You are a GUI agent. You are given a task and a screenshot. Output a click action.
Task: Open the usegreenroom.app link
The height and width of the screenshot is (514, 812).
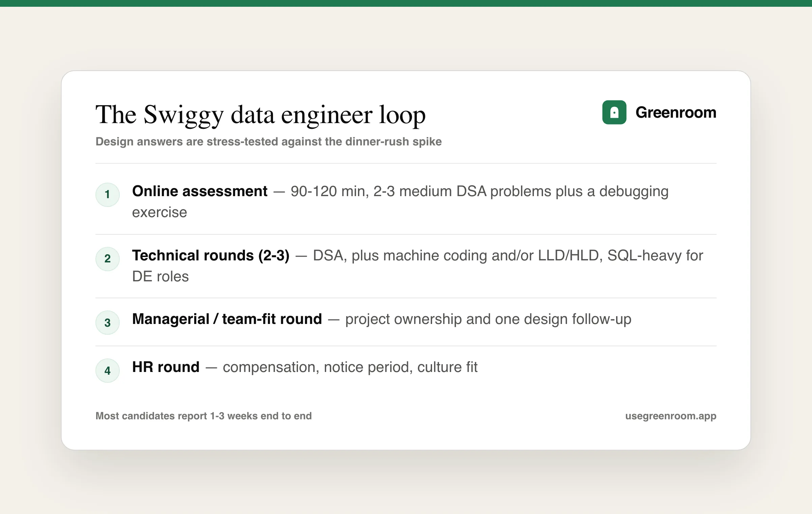(x=671, y=416)
